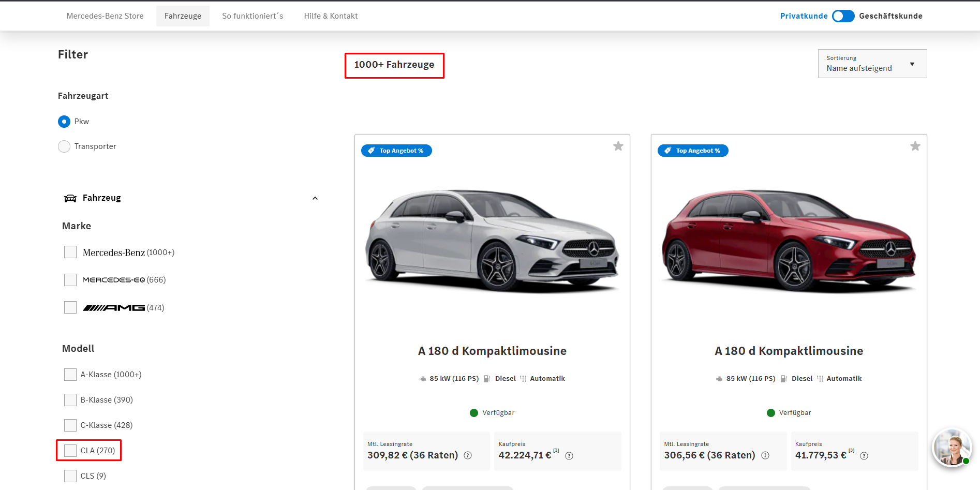
Task: Open the silver A 180 d Kompaktlimousine title
Action: click(x=492, y=351)
